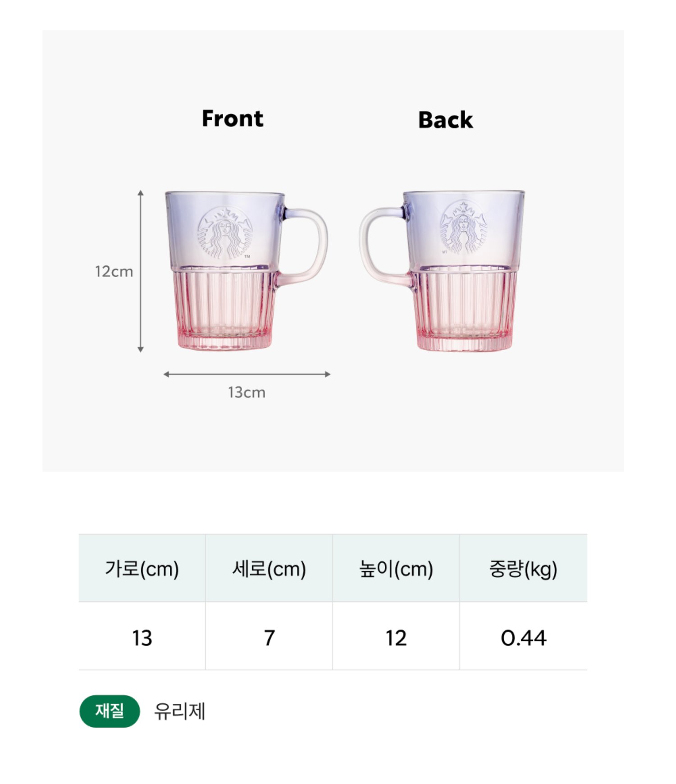This screenshot has width=676, height=784.
Task: Select the 중량(kg) table header
Action: tap(524, 568)
